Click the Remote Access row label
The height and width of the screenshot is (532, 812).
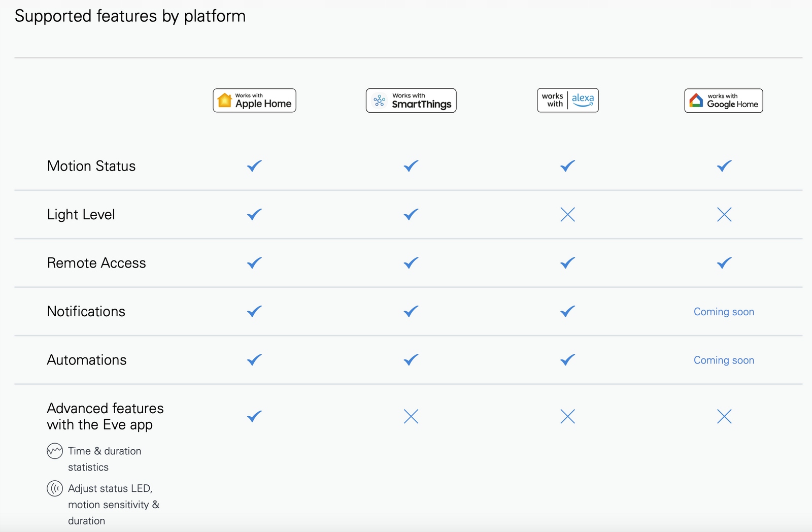coord(96,263)
